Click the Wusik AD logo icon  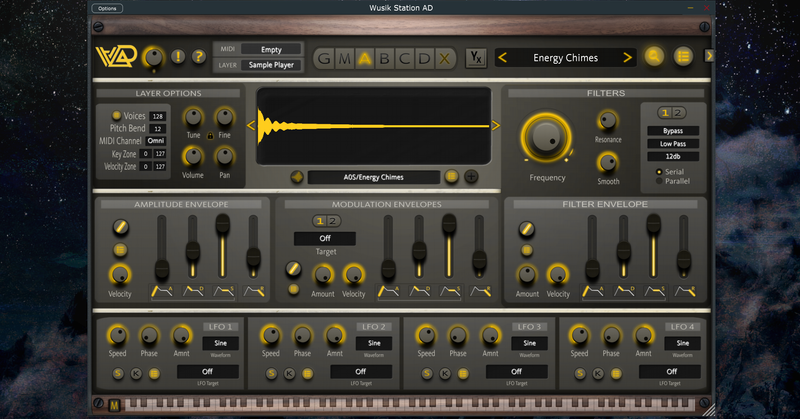[x=116, y=56]
